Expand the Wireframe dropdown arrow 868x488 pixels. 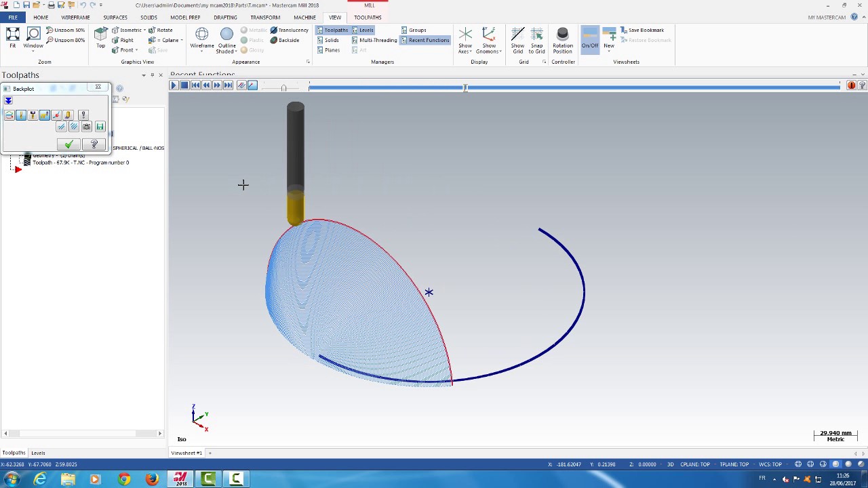pyautogui.click(x=201, y=52)
